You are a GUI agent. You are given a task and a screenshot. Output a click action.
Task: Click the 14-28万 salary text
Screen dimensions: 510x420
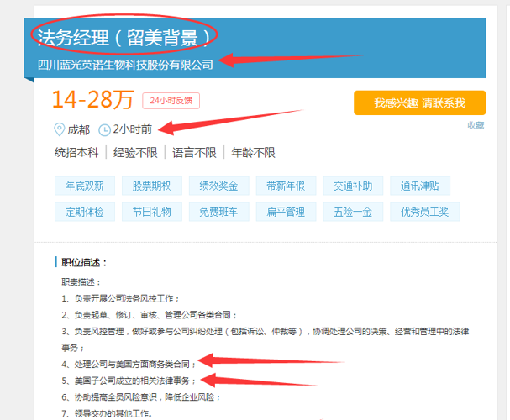click(92, 99)
